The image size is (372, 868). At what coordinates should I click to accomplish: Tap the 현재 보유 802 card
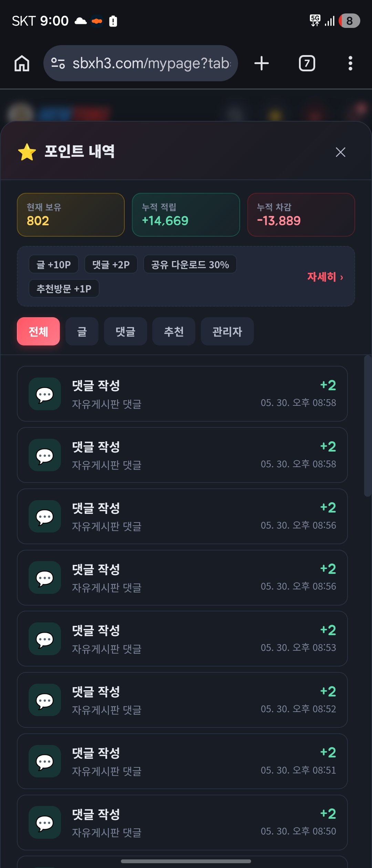pos(71,215)
